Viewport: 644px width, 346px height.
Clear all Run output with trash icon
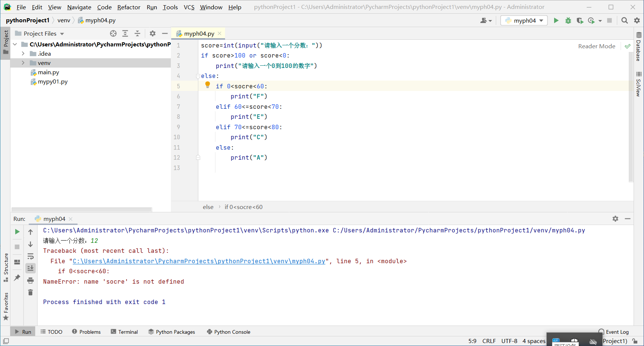(x=30, y=293)
